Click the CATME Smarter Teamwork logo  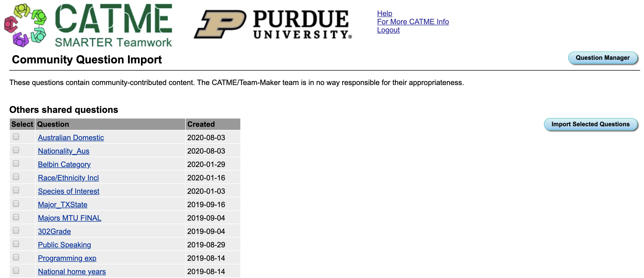[x=88, y=25]
